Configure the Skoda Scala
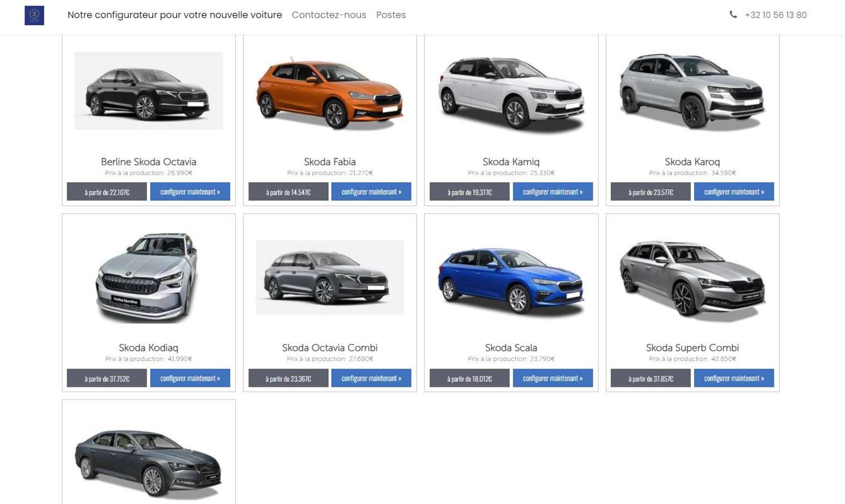 pyautogui.click(x=553, y=378)
